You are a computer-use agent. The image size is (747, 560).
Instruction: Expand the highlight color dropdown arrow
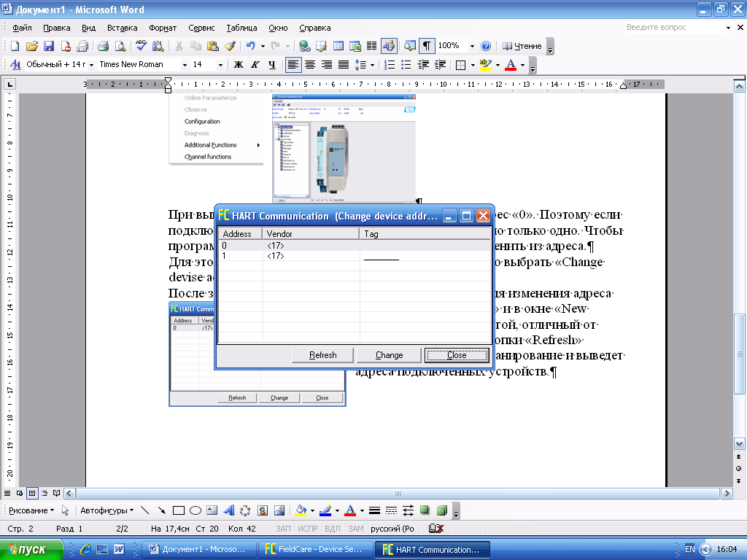click(x=498, y=65)
